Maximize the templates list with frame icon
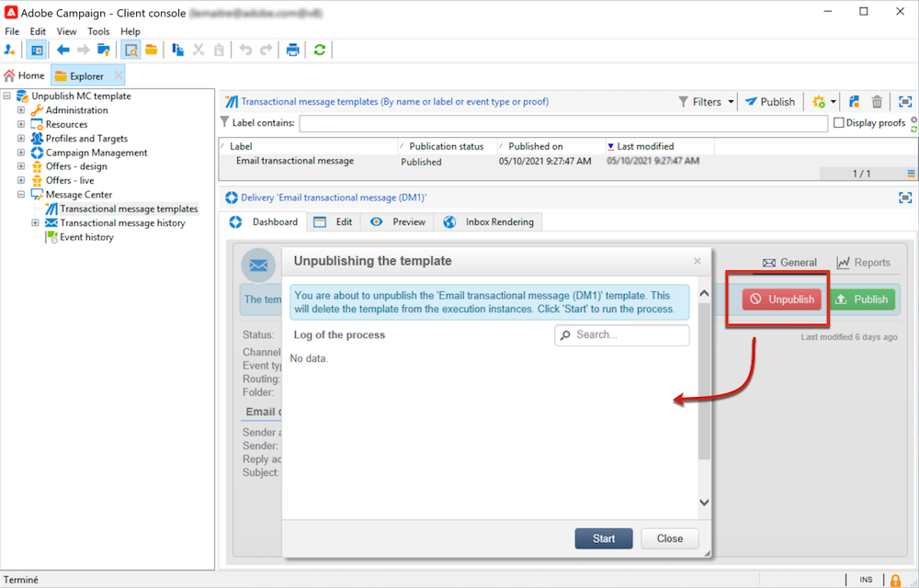The width and height of the screenshot is (919, 588). [905, 102]
